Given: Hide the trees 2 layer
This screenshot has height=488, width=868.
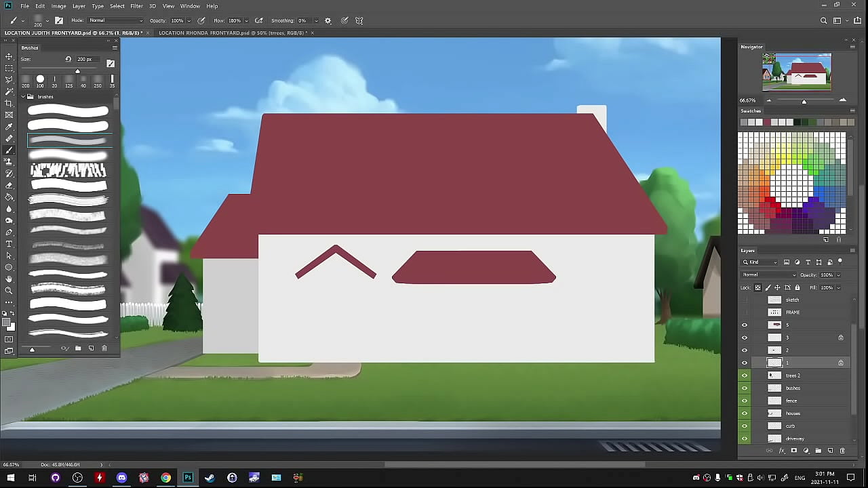Looking at the screenshot, I should [x=745, y=375].
